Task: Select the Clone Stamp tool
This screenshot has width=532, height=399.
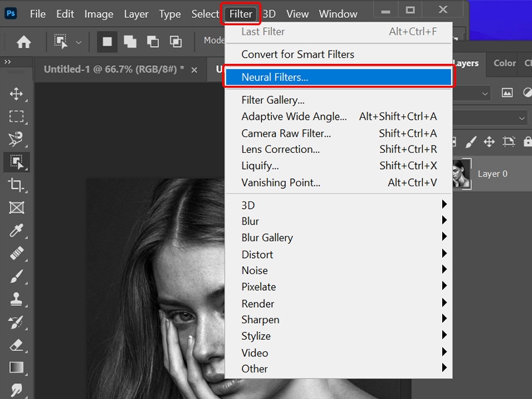Action: click(16, 299)
